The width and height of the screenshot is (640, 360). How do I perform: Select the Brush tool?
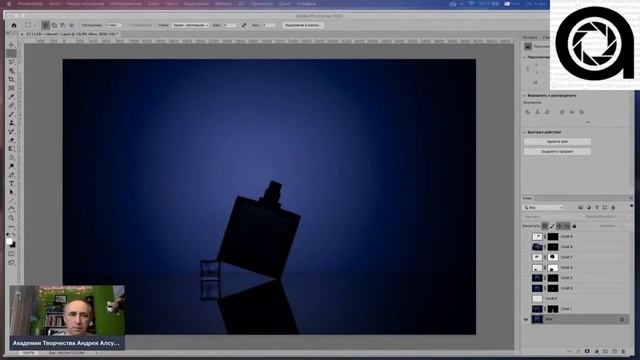point(11,114)
